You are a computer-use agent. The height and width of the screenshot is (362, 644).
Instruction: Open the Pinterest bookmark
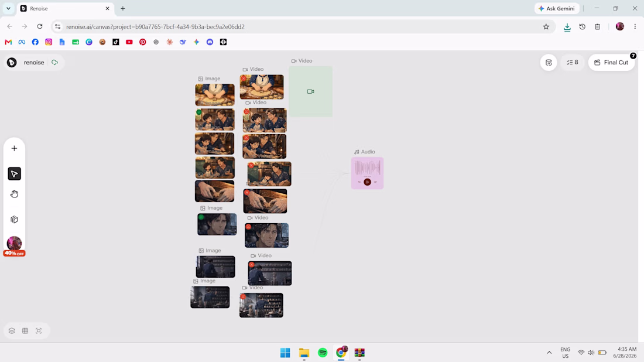click(142, 42)
